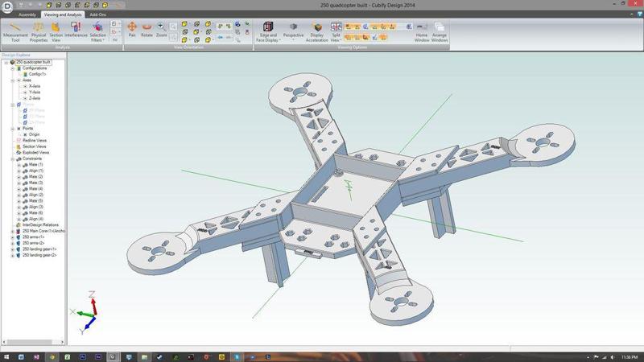Select the Align (3) constraint
This screenshot has width=644, height=362.
35,207
